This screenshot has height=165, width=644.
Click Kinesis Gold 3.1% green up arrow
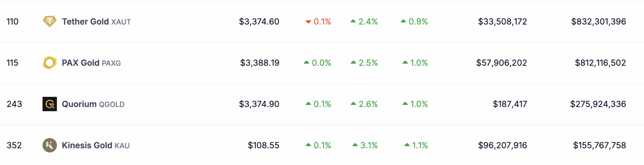(355, 145)
